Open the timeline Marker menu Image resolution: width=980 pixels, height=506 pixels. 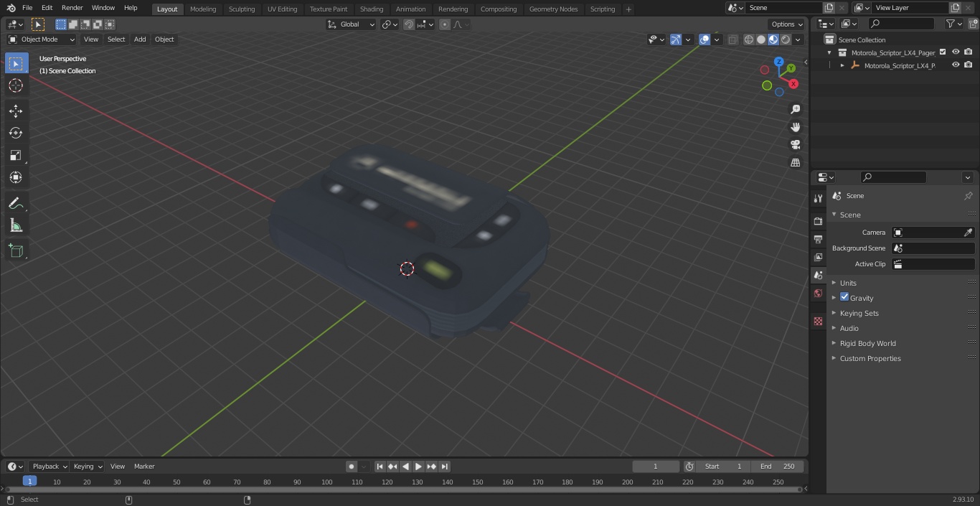pos(144,467)
